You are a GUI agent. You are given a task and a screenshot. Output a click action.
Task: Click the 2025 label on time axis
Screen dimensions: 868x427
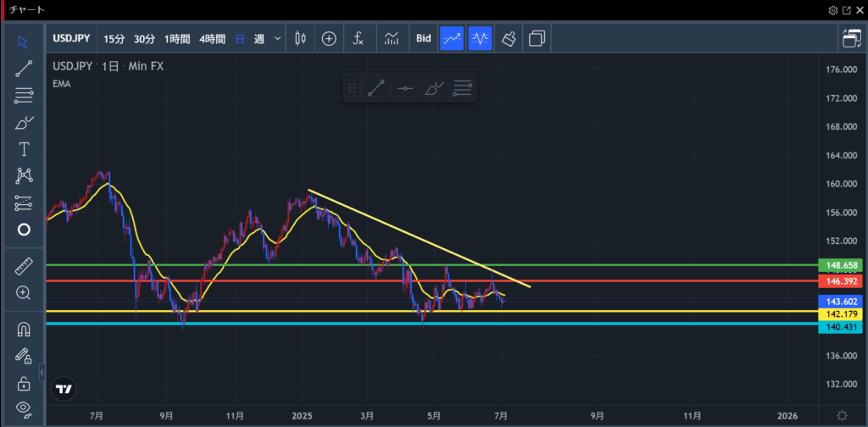pyautogui.click(x=303, y=415)
